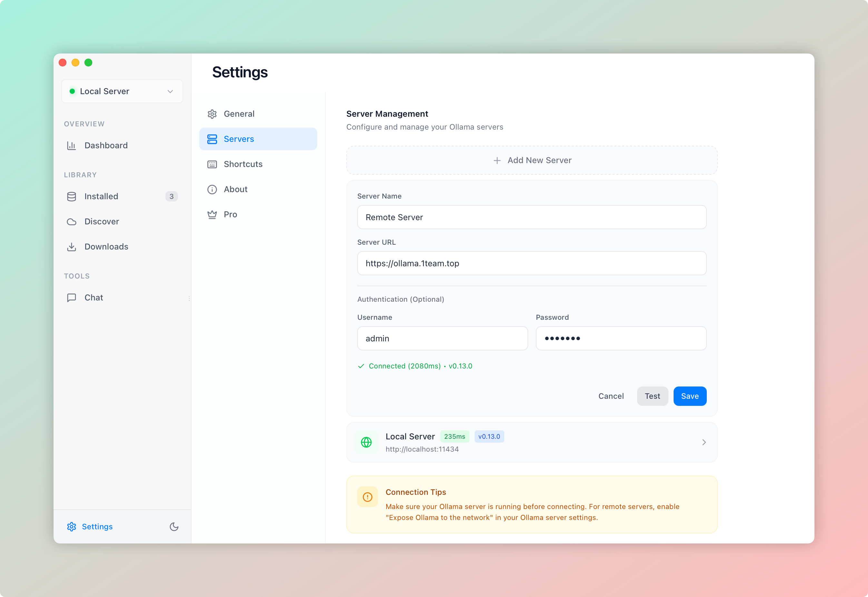Click the Connection Tips warning icon
Viewport: 868px width, 597px height.
point(367,497)
